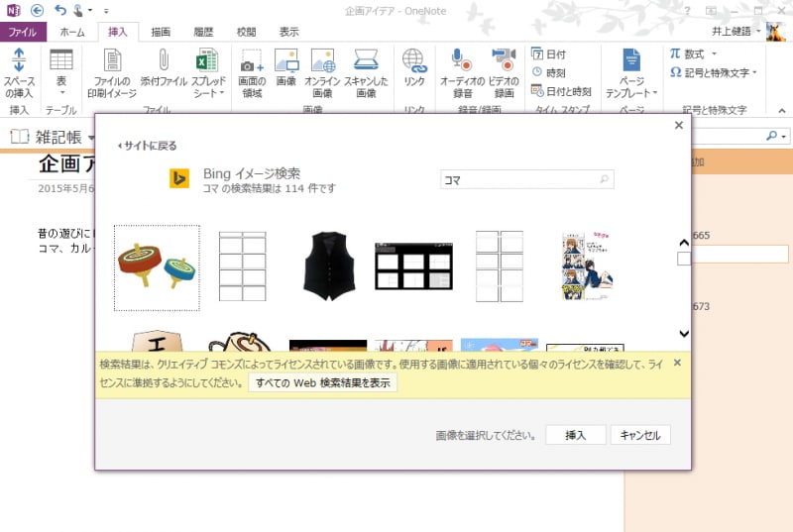Insert 日付 (Date) stamp

(x=549, y=54)
